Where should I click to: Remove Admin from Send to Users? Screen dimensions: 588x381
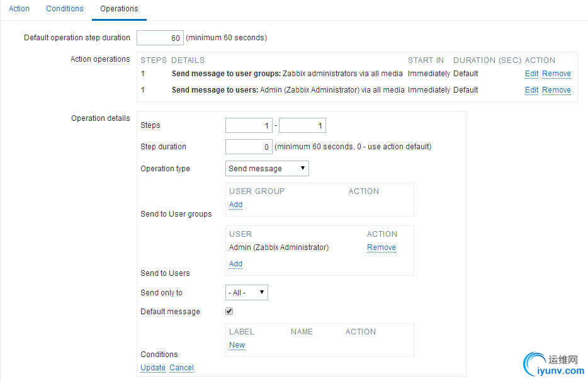tap(382, 247)
